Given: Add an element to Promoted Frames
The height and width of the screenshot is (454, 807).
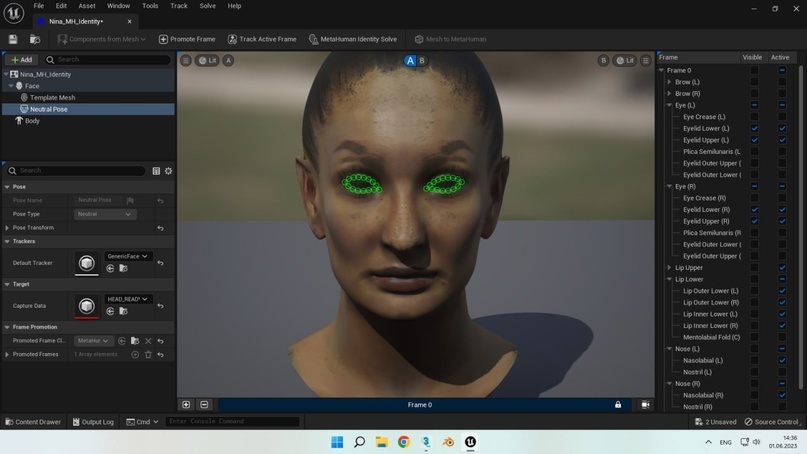Looking at the screenshot, I should (135, 355).
